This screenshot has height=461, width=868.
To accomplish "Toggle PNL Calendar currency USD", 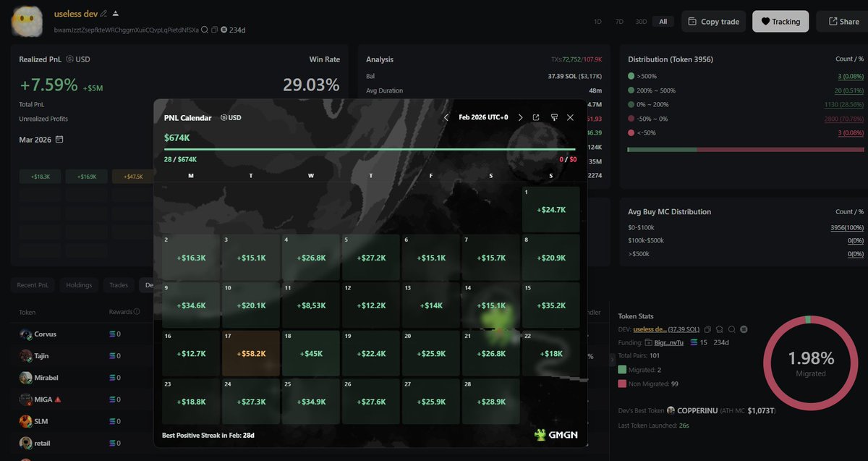I will click(231, 117).
